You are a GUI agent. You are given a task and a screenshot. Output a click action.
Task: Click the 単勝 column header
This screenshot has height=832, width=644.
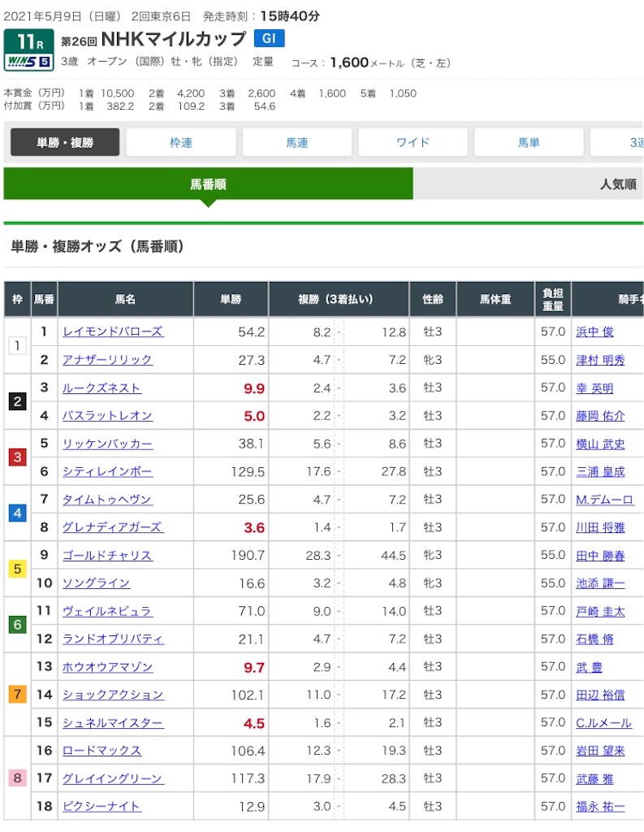tap(231, 299)
